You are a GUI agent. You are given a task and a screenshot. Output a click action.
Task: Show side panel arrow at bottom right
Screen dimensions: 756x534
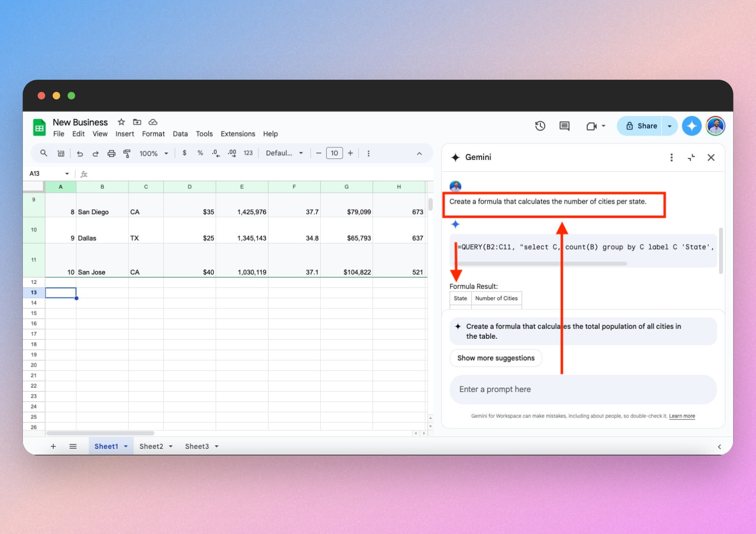coord(719,447)
